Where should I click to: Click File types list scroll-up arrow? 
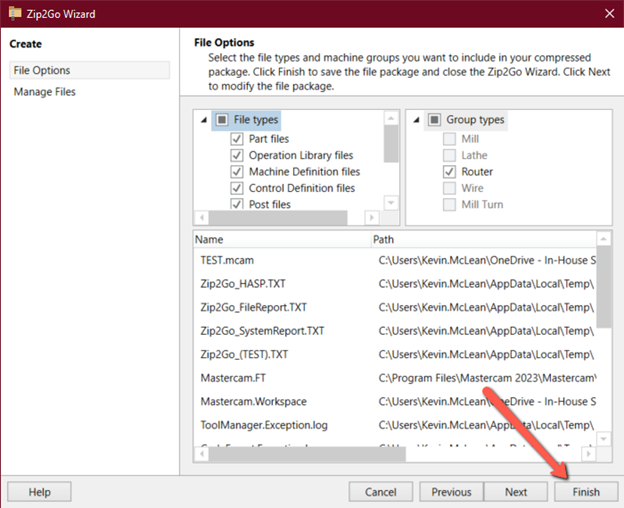(x=391, y=118)
